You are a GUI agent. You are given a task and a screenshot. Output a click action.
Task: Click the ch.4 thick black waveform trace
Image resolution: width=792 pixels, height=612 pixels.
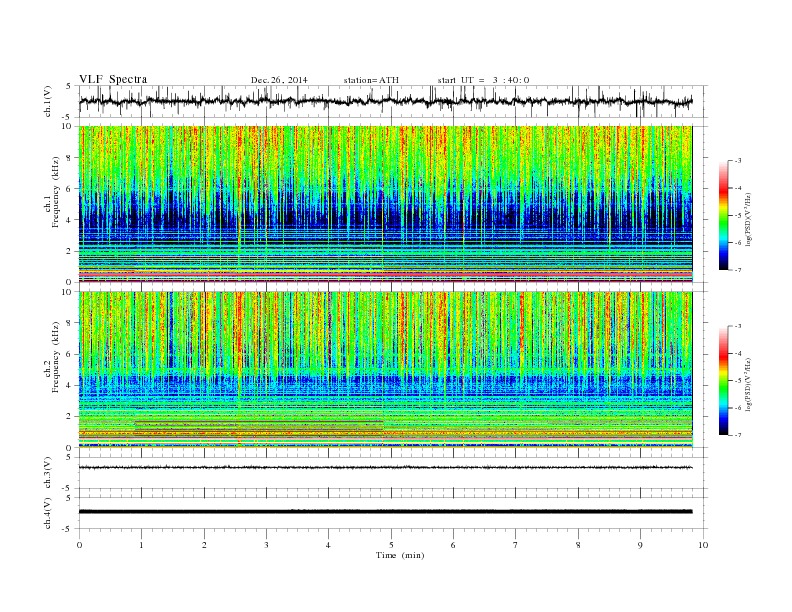pos(385,512)
